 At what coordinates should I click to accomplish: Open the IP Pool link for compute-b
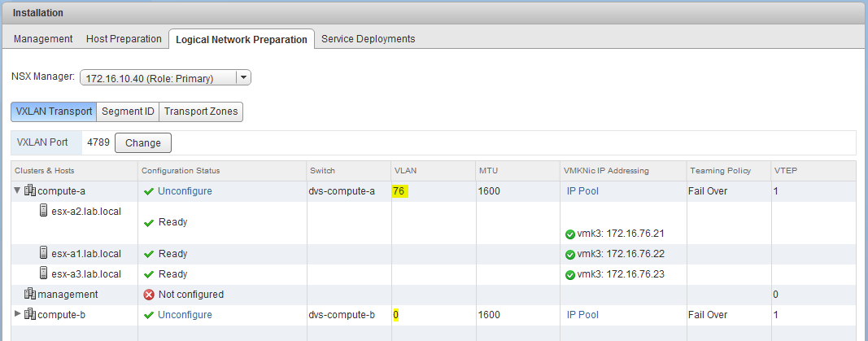[582, 315]
